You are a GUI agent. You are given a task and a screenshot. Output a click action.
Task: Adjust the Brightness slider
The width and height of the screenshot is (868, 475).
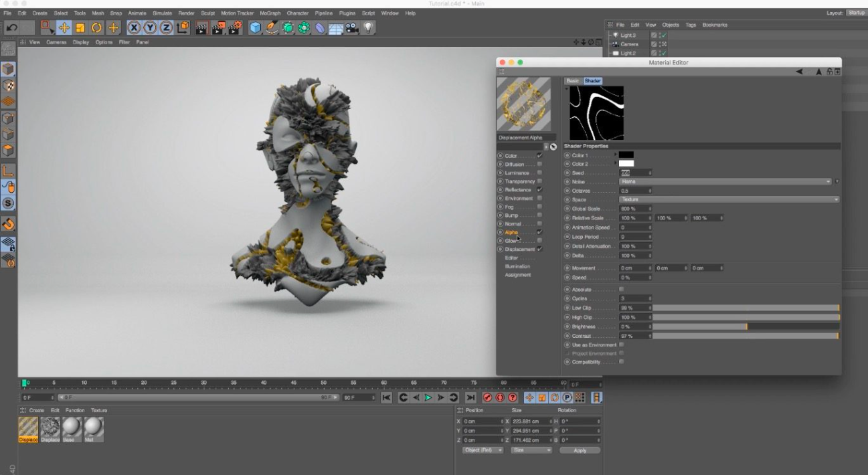coord(746,326)
